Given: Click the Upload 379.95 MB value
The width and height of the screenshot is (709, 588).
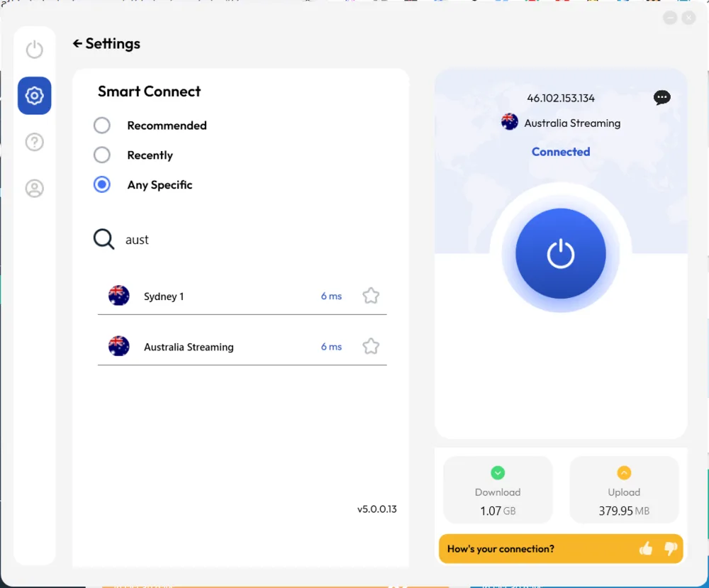Looking at the screenshot, I should point(624,511).
